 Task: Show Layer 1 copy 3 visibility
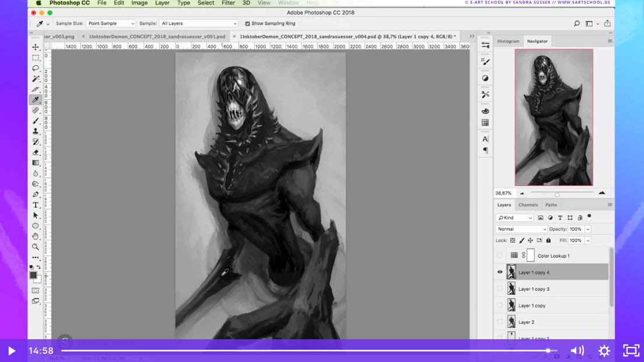pyautogui.click(x=500, y=289)
